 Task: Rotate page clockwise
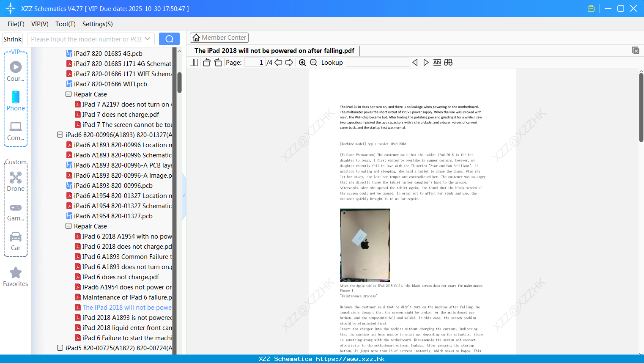point(218,62)
